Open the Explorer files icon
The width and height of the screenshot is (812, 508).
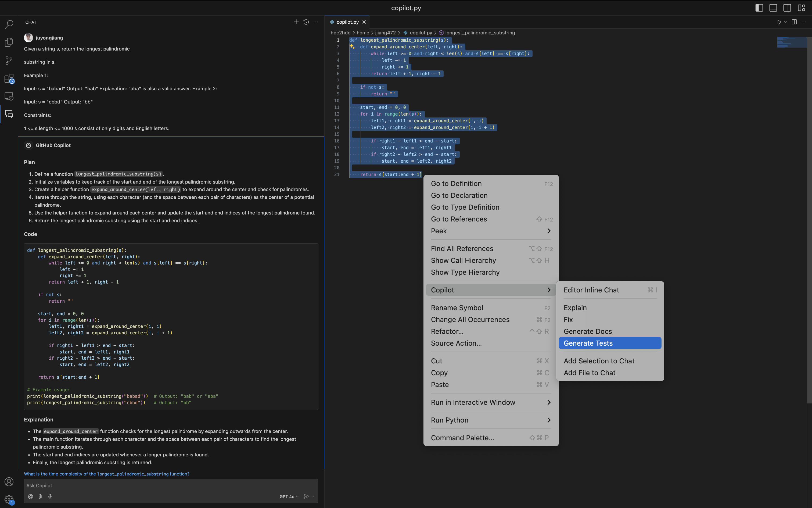(x=9, y=42)
